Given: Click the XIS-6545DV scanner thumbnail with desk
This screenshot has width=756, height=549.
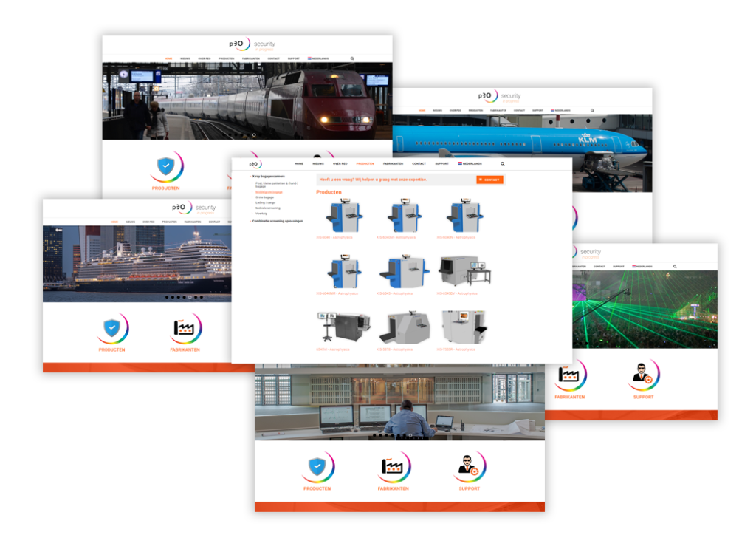Looking at the screenshot, I should pyautogui.click(x=464, y=271).
